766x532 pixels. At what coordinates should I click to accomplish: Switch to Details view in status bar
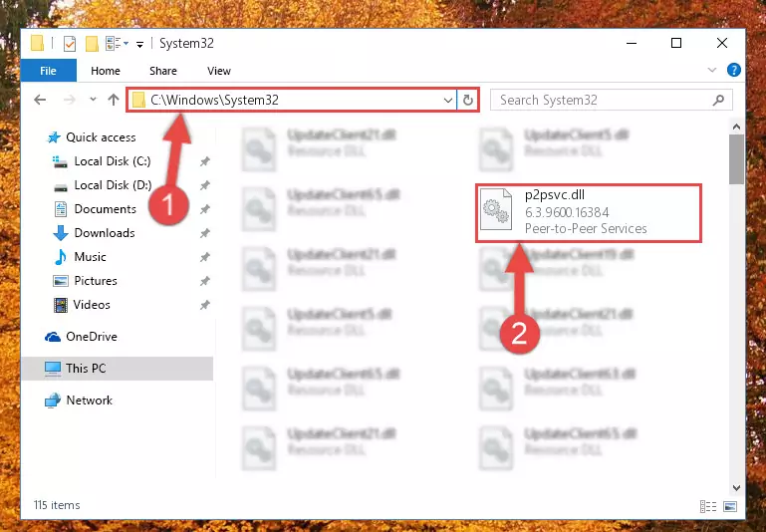[708, 506]
